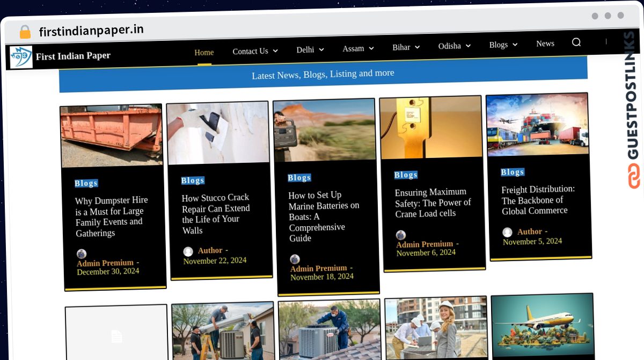Click Blogs tag on Stucco Crack card
This screenshot has width=644, height=360.
(193, 181)
